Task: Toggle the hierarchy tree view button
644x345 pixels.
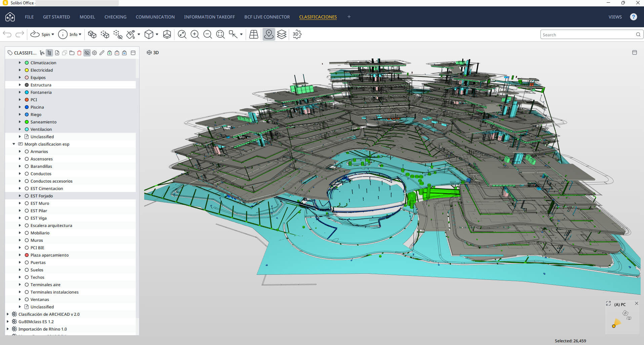Action: (49, 53)
